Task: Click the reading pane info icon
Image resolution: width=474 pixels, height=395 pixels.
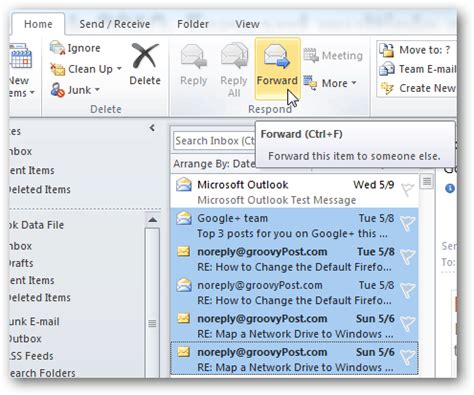Action: coord(450,188)
